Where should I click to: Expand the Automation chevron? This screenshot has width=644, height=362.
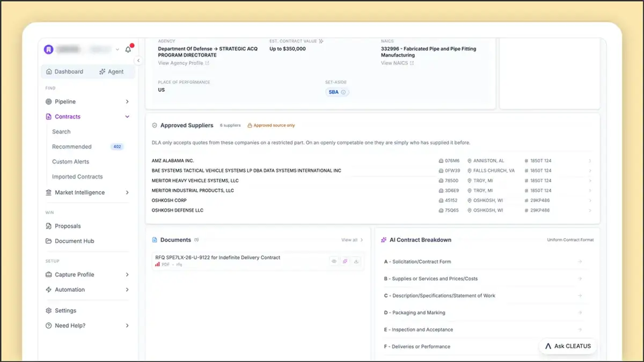(x=127, y=290)
